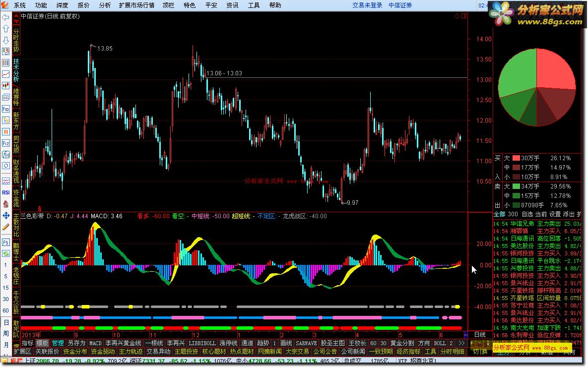Select the 主散对比 side tab

click(16, 225)
